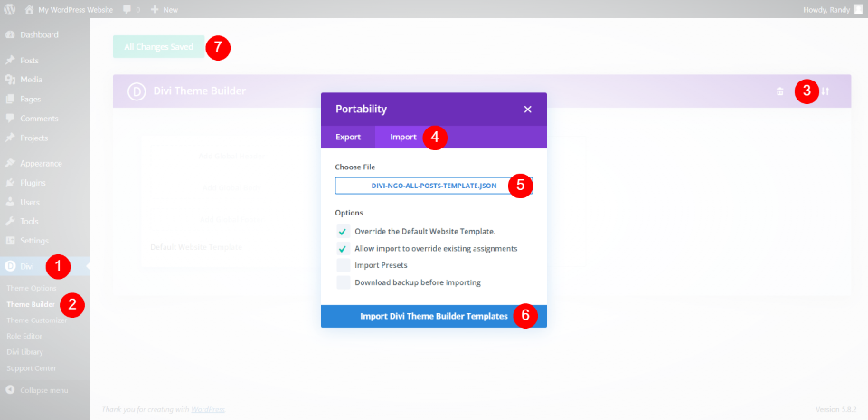Collapse the admin sidebar menu
This screenshot has height=420, width=868.
[37, 390]
